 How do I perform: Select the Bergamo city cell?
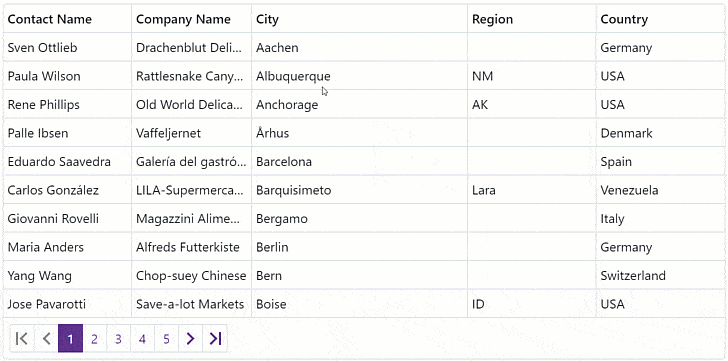(x=359, y=219)
